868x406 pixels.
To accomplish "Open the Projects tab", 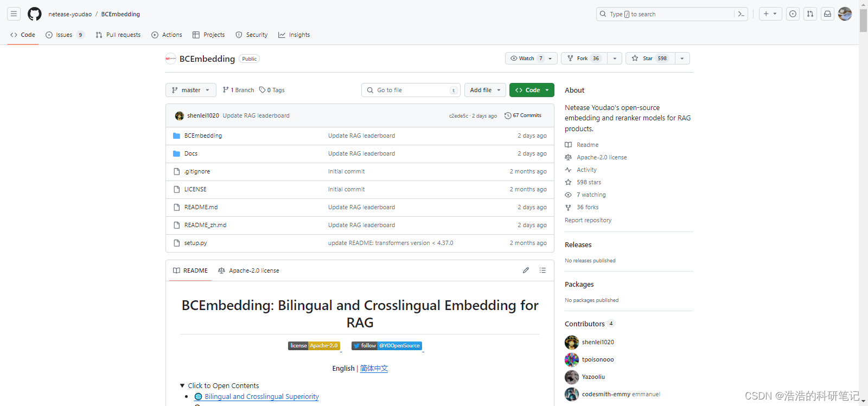I will [209, 35].
